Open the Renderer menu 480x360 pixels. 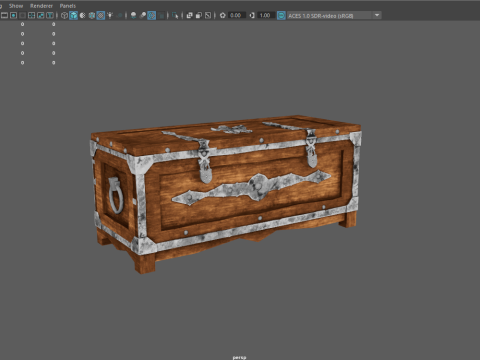click(41, 6)
